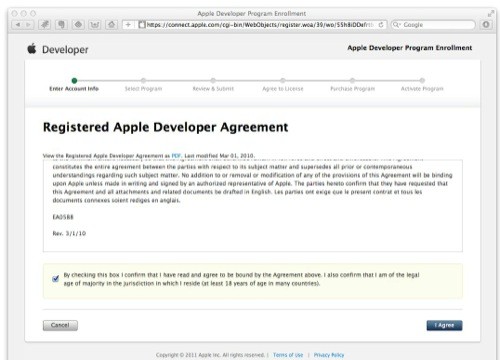Click the plus add-bookmark button
Image resolution: width=500 pixels, height=360 pixels.
click(128, 25)
